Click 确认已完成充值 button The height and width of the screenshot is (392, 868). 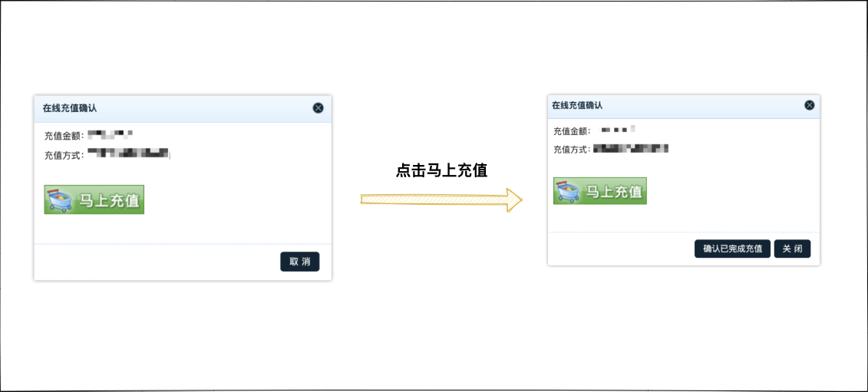pyautogui.click(x=732, y=249)
